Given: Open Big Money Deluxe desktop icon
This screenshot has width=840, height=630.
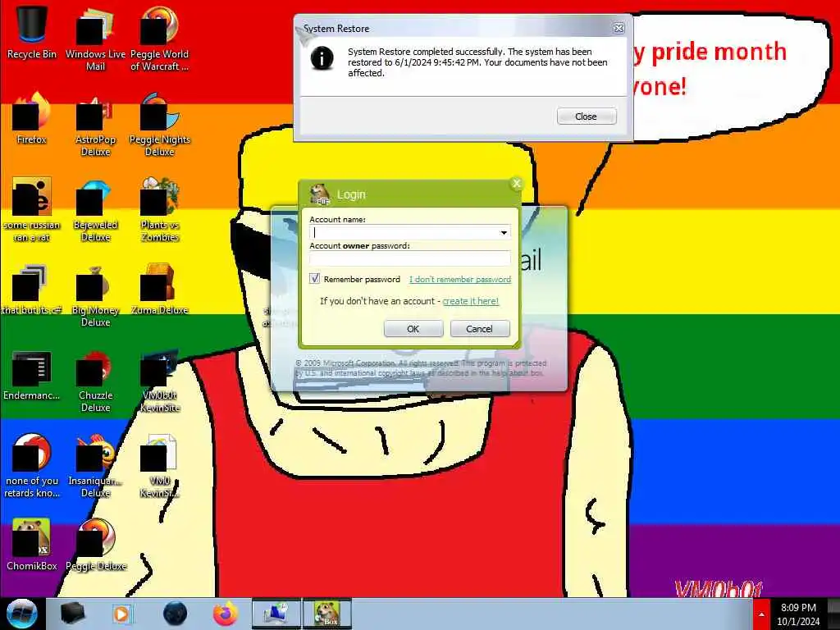Looking at the screenshot, I should click(95, 294).
